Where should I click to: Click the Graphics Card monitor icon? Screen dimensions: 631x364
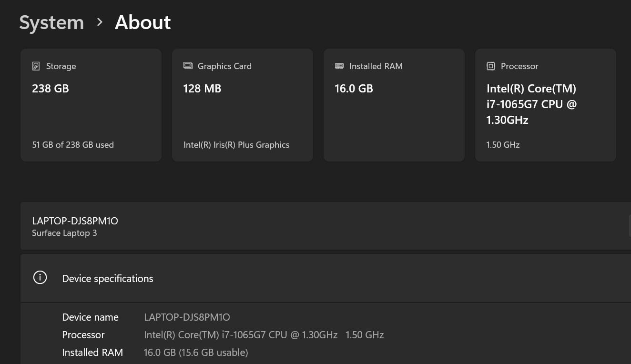point(188,66)
